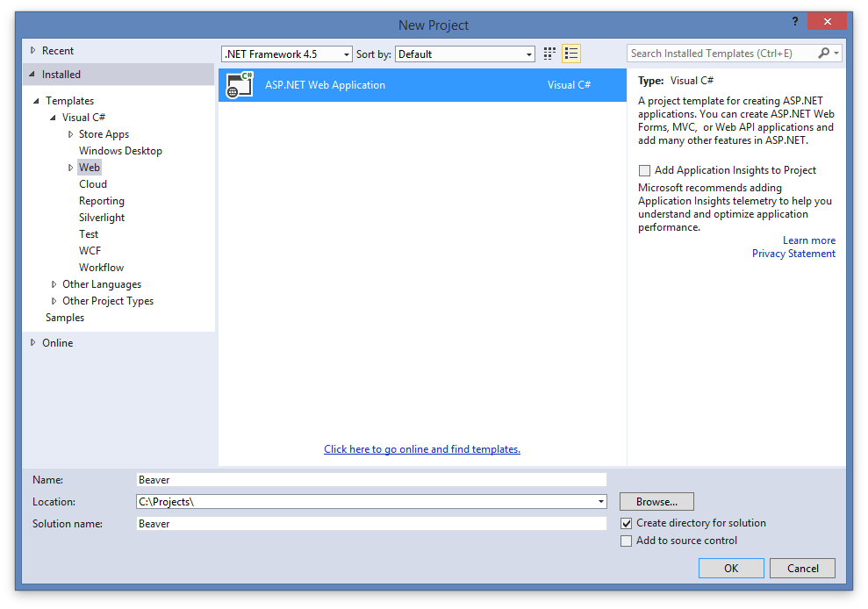Close the New Project dialog
This screenshot has height=609, width=868.
(x=827, y=22)
